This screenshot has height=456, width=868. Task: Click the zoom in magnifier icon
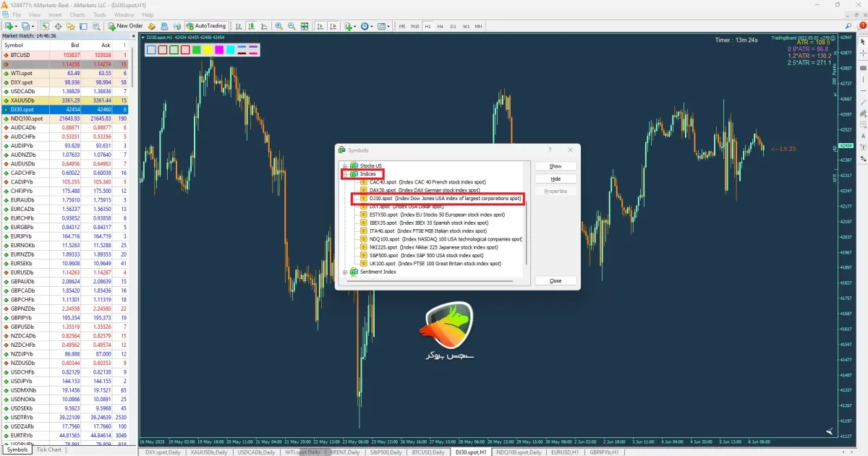(278, 26)
